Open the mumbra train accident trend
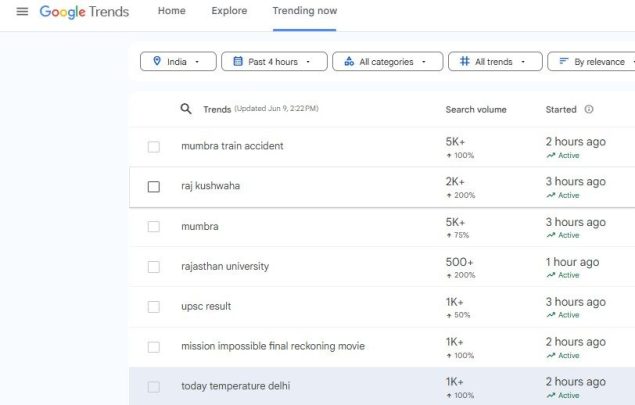Viewport: 635px width, 405px height. (x=232, y=146)
